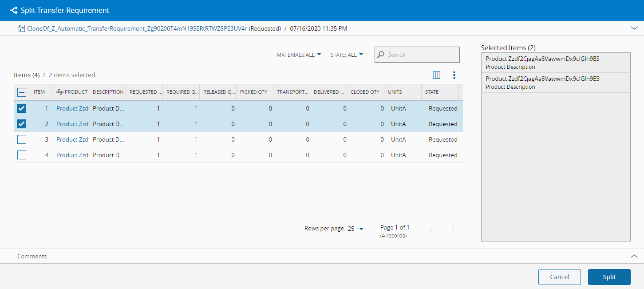Click into the Search field

(x=422, y=55)
